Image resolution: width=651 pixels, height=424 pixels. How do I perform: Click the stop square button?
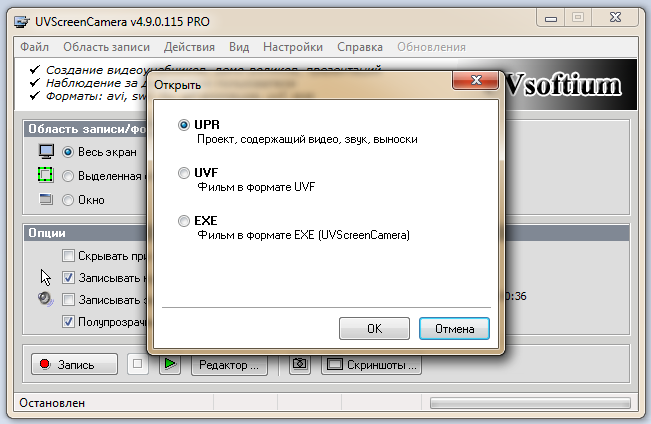point(137,364)
